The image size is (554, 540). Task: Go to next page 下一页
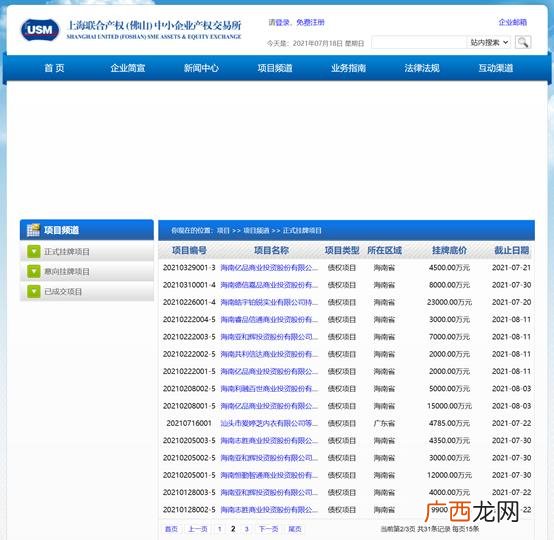click(269, 529)
